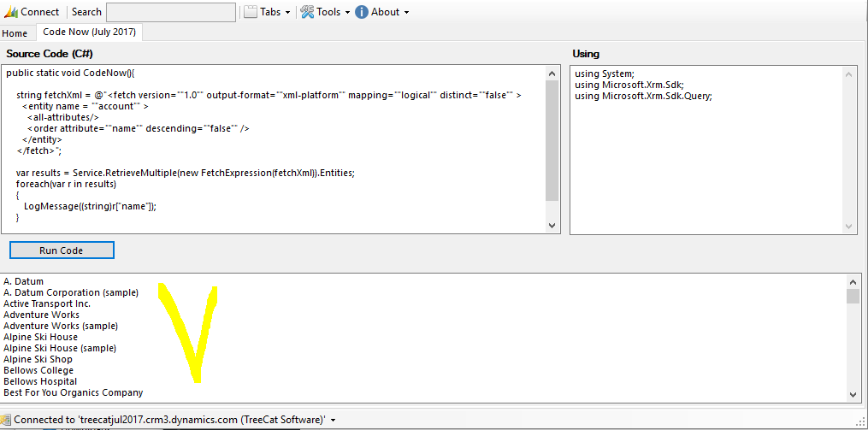The width and height of the screenshot is (868, 430).
Task: Click the Tabs window icon
Action: (251, 12)
